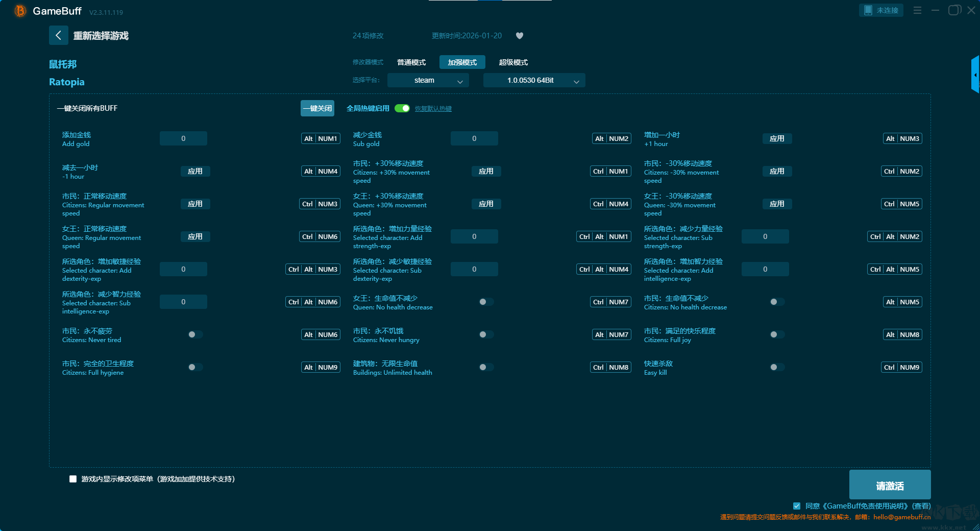The height and width of the screenshot is (531, 980).
Task: Toggle the global hotkey enable switch
Action: click(402, 108)
